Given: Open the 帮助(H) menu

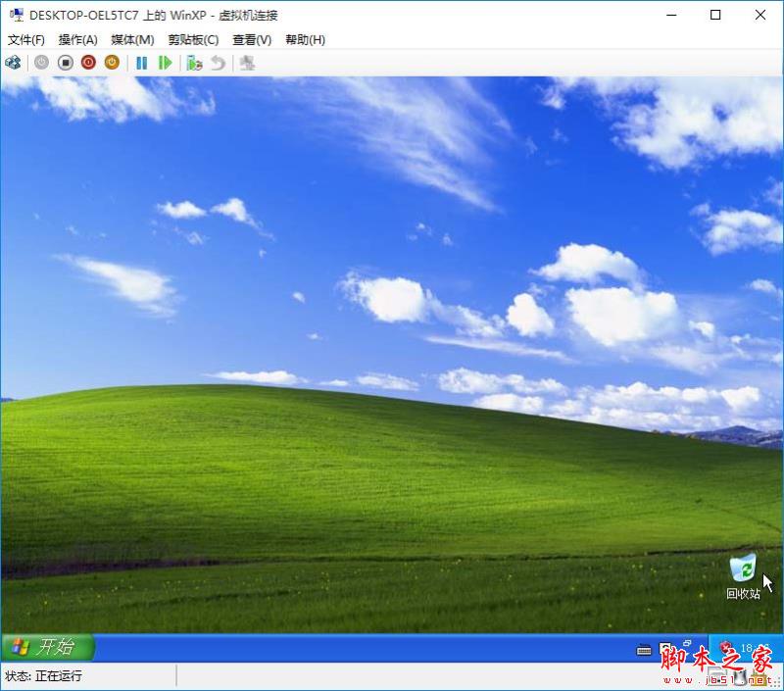Looking at the screenshot, I should [x=305, y=39].
